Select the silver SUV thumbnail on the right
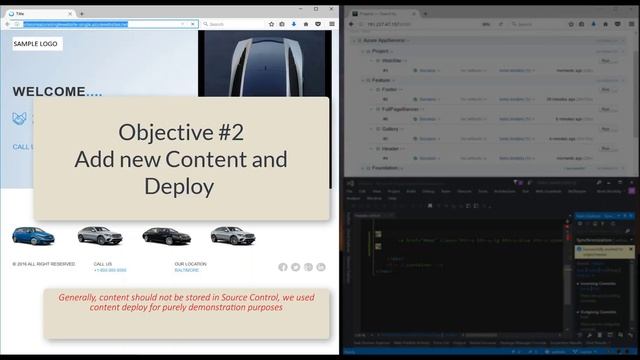The height and width of the screenshot is (360, 640). tap(233, 236)
